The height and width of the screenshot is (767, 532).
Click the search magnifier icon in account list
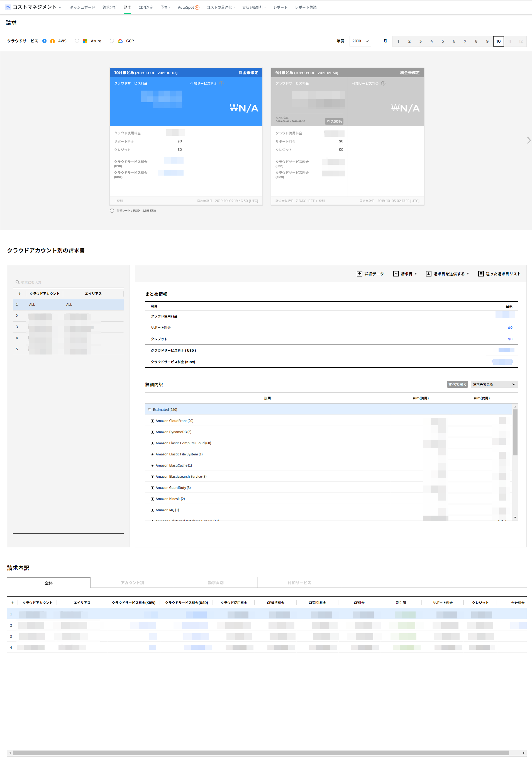(17, 282)
